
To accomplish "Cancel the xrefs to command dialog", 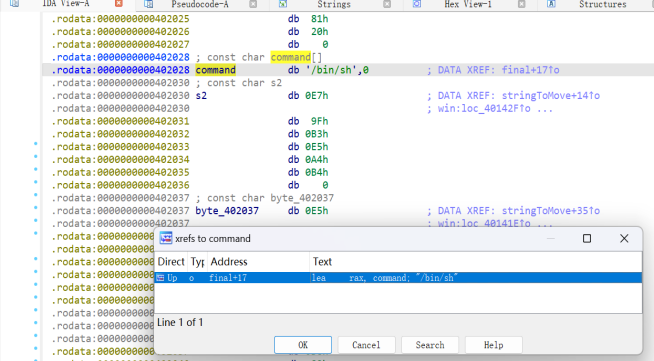I will tap(366, 345).
